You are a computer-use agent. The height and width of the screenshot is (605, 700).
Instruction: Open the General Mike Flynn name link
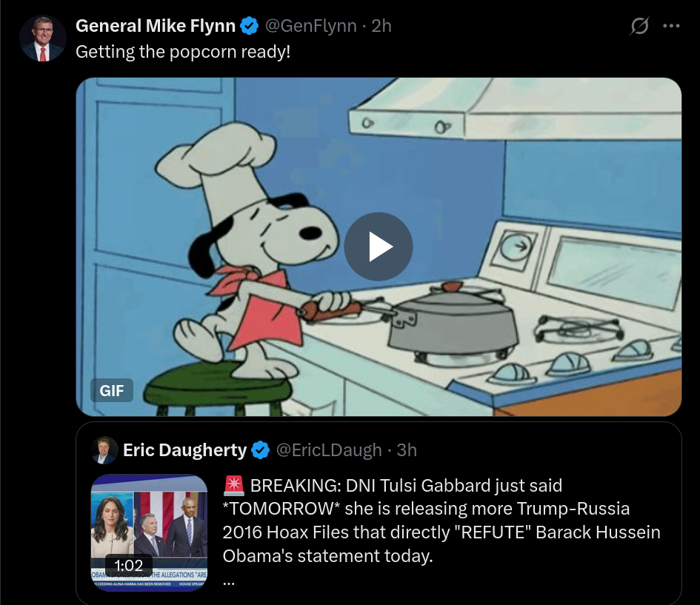(156, 26)
